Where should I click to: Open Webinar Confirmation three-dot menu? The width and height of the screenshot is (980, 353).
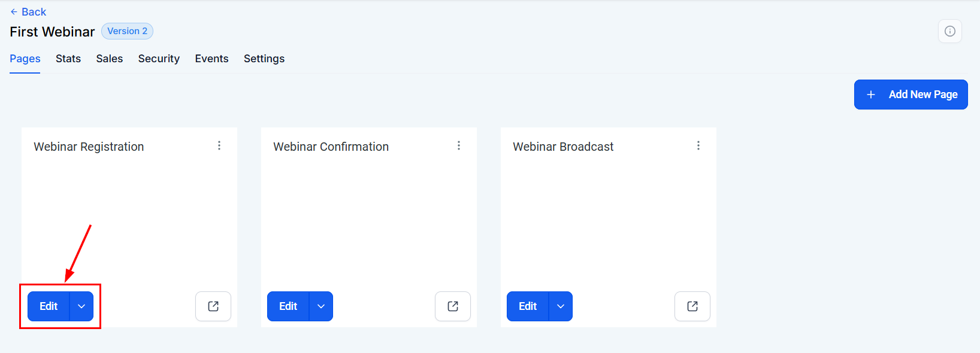coord(459,145)
